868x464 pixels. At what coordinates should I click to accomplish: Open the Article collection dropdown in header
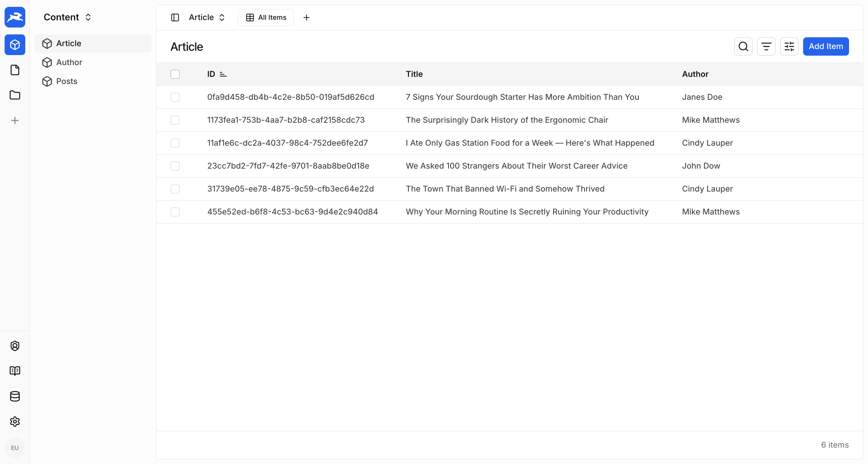click(x=207, y=17)
